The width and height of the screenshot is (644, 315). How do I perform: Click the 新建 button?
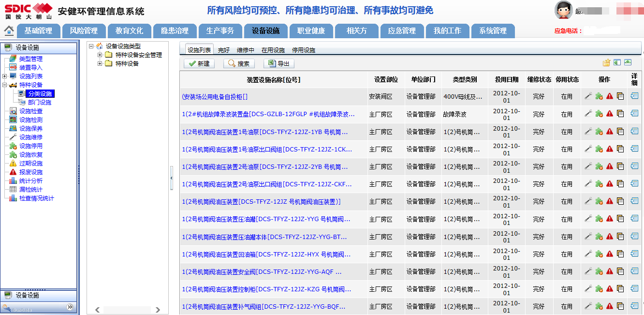coord(199,64)
